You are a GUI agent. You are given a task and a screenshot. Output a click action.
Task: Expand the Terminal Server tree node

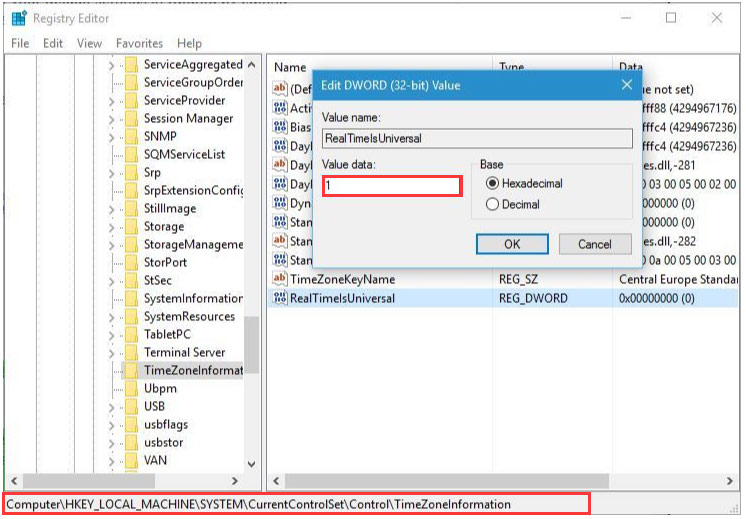coord(111,353)
